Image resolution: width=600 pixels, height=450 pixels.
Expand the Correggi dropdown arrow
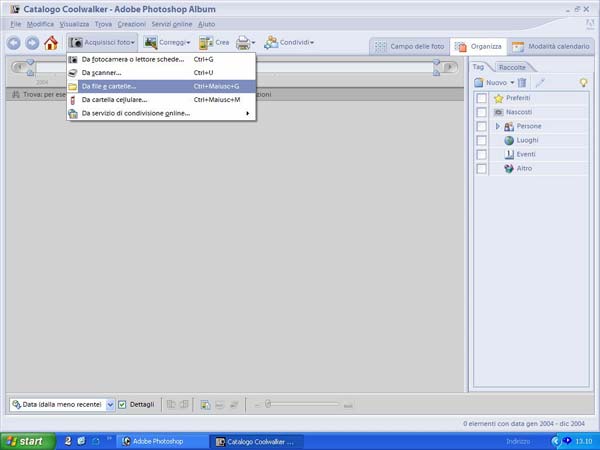point(188,43)
